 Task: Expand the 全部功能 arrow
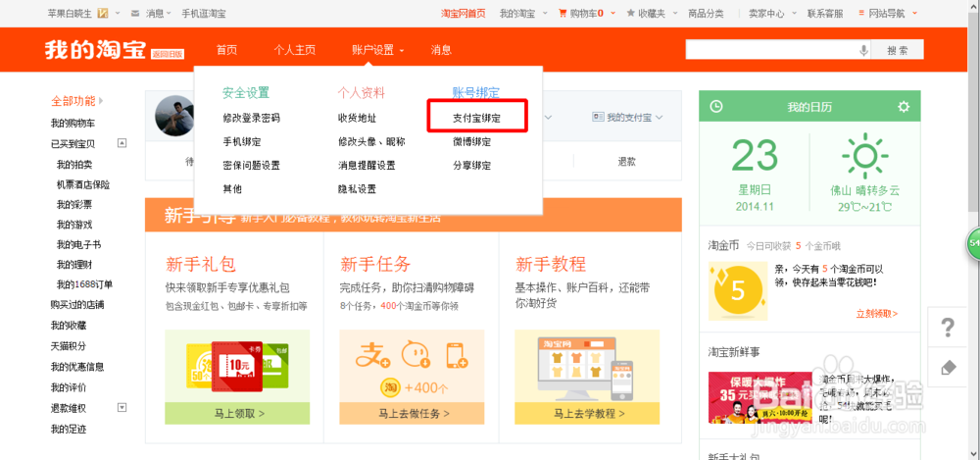(101, 100)
